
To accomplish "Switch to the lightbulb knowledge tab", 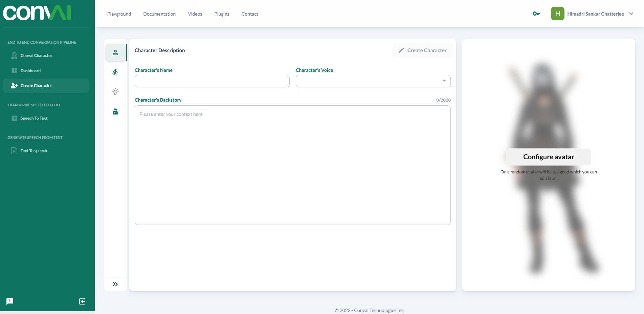I will (115, 92).
